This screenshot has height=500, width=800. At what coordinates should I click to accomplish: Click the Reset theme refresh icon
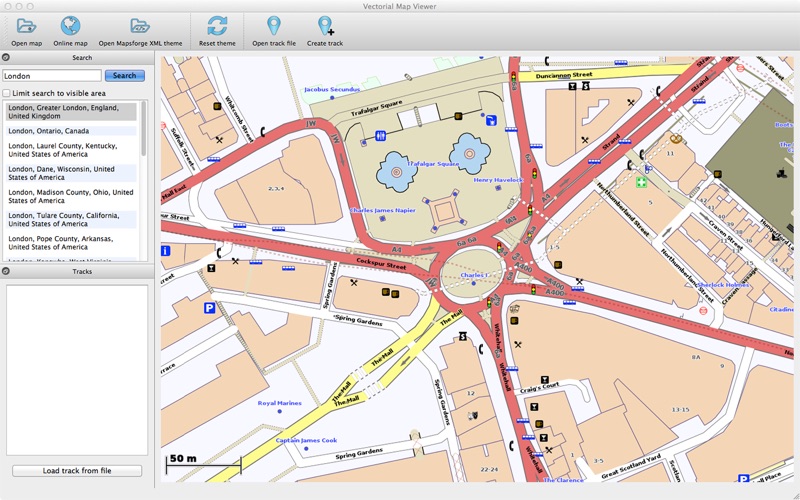[217, 26]
